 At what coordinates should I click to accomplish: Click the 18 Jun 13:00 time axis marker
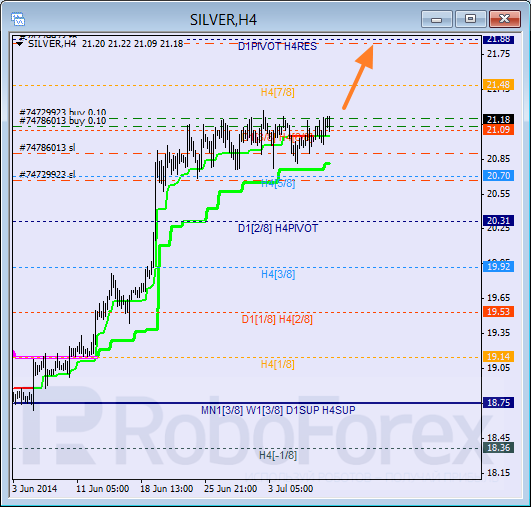click(167, 489)
